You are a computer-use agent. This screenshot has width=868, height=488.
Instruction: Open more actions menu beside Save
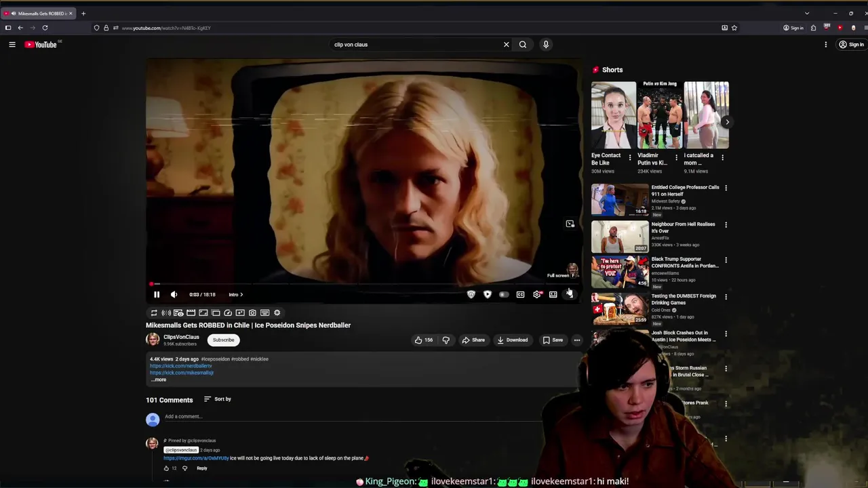577,340
